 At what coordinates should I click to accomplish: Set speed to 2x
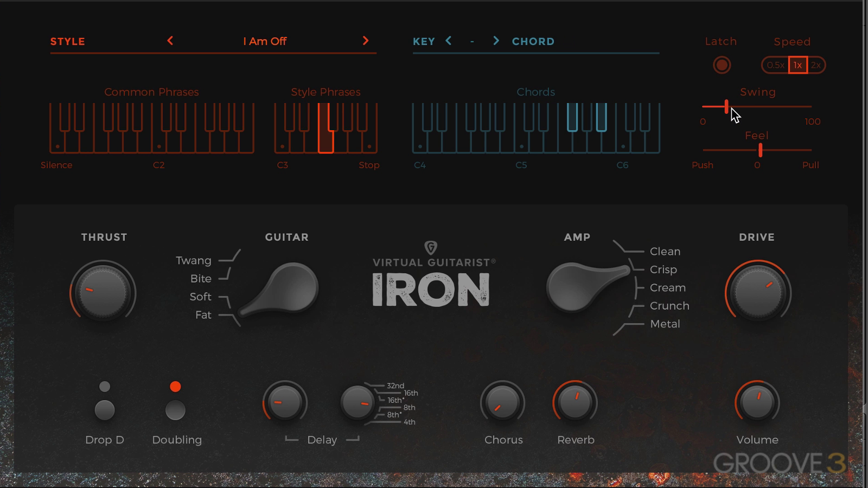tap(816, 65)
